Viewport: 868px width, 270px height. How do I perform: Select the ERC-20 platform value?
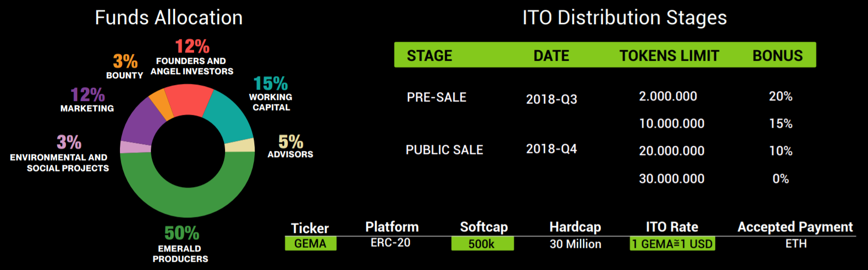(390, 243)
